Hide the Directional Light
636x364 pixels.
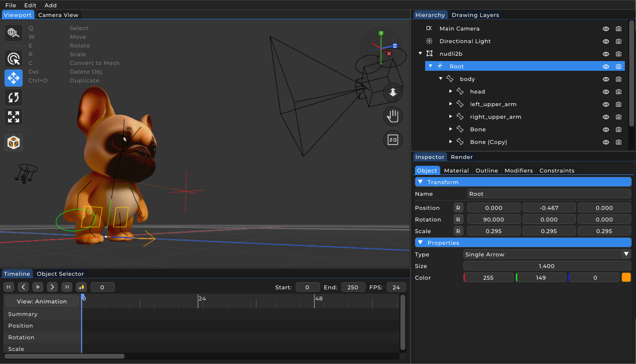point(605,41)
